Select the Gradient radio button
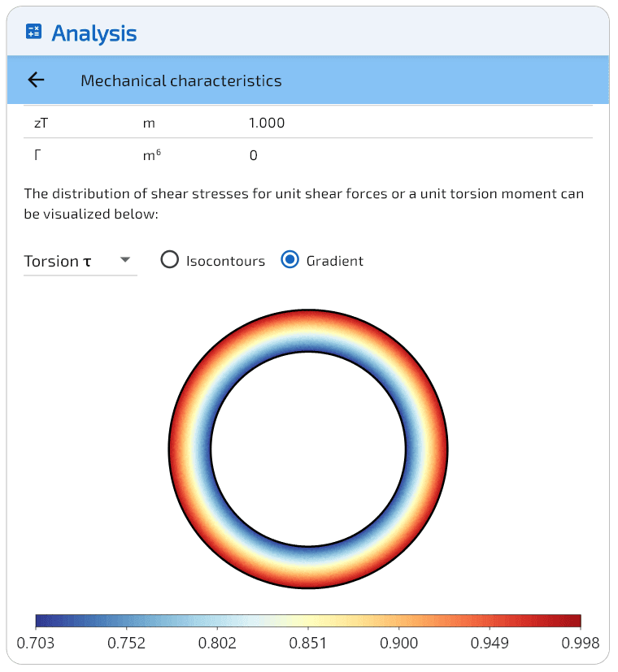The width and height of the screenshot is (618, 672). (289, 260)
